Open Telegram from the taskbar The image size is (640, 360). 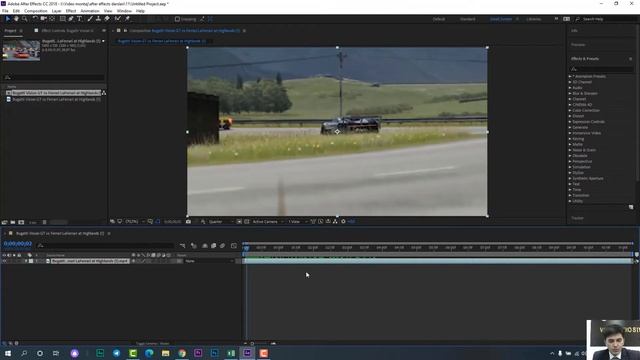[116, 353]
